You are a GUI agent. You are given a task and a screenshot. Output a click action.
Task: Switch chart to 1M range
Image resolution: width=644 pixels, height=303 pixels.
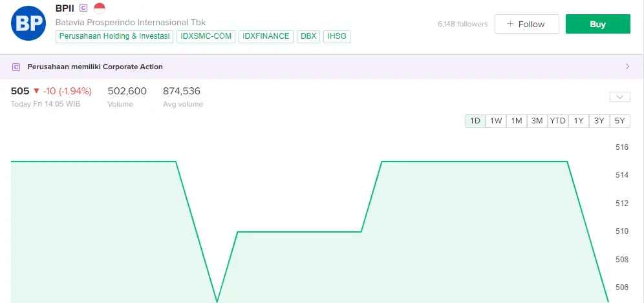click(x=516, y=121)
